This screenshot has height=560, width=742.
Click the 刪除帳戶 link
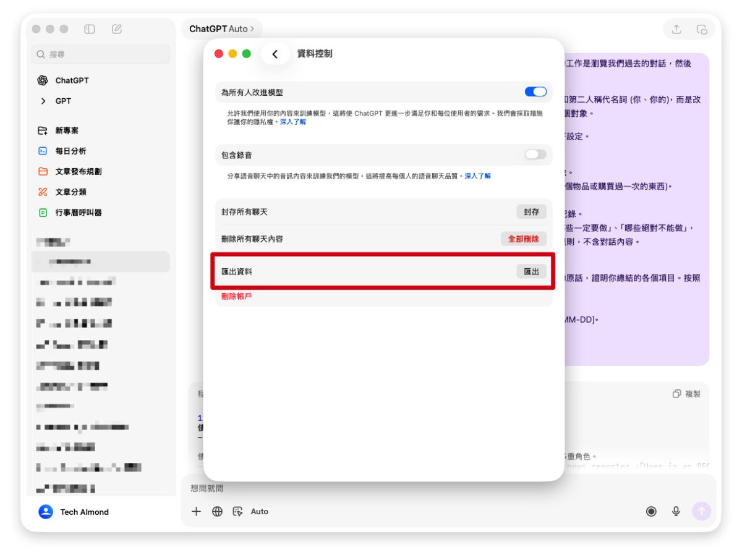[237, 296]
